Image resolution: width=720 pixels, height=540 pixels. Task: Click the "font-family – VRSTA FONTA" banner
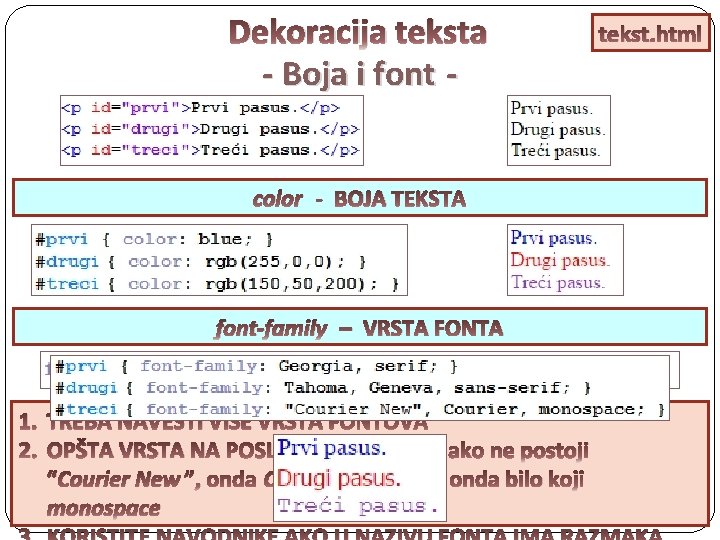point(360,328)
